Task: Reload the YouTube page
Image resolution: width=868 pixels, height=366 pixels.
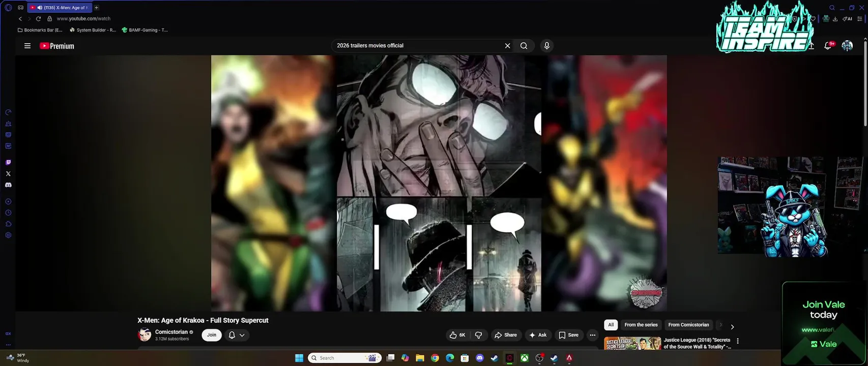Action: (38, 19)
